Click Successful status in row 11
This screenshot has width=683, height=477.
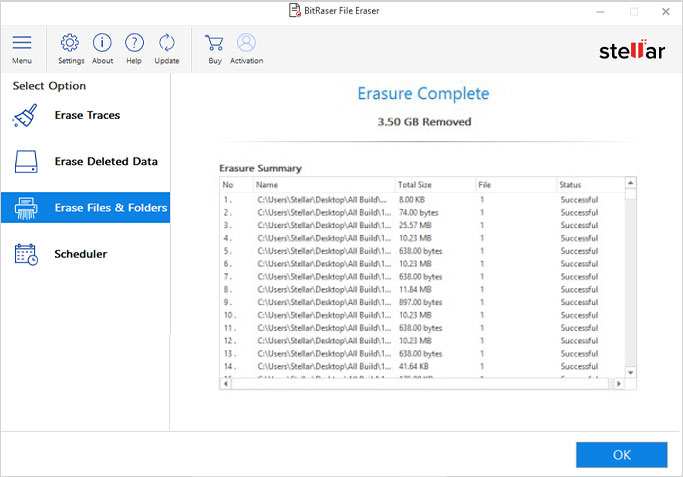[579, 328]
